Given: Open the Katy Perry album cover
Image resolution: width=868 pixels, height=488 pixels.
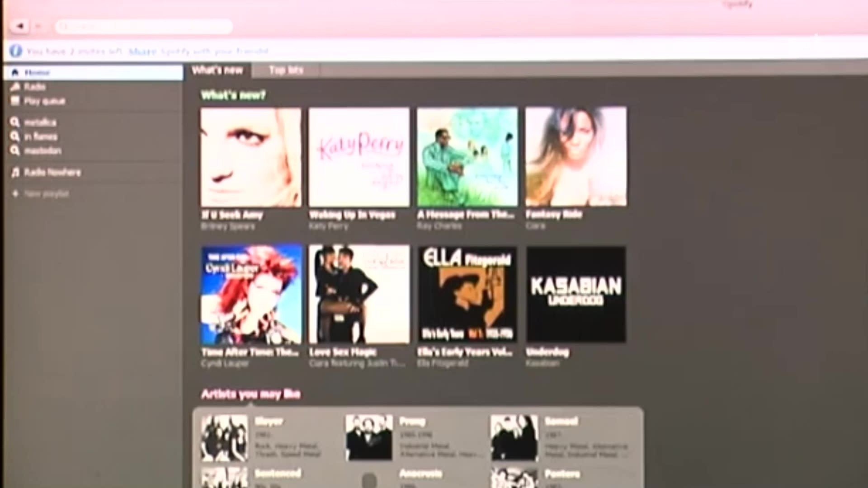Looking at the screenshot, I should tap(359, 157).
